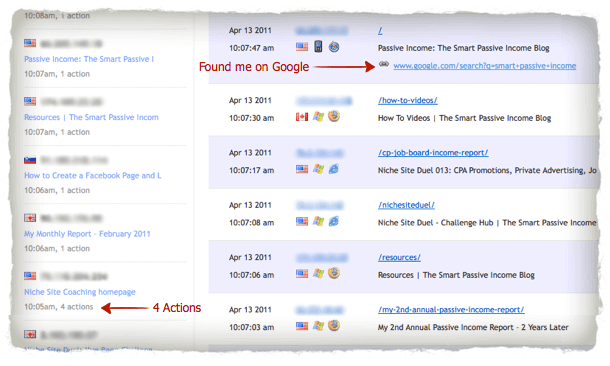Viewport: 610px width, 366px height.
Task: Open the /how-to-videos/ page link
Action: coord(408,100)
